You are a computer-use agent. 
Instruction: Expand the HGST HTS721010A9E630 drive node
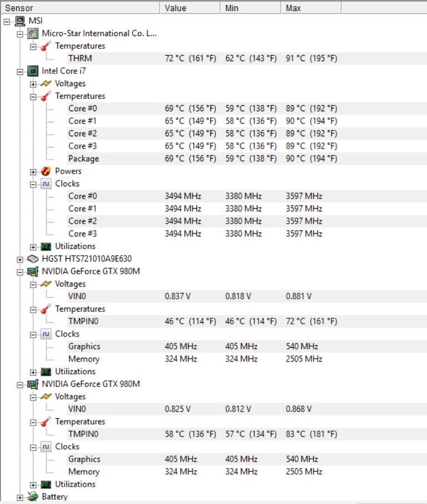[x=20, y=260]
